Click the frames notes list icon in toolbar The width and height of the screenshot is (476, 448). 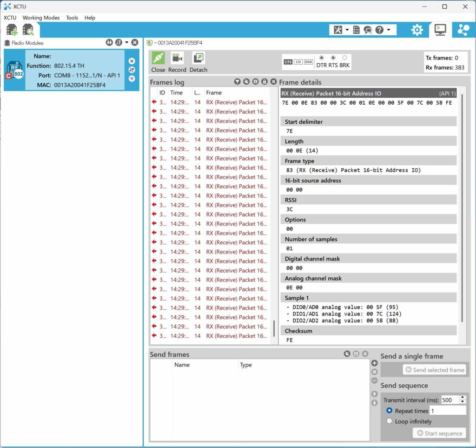click(x=357, y=30)
